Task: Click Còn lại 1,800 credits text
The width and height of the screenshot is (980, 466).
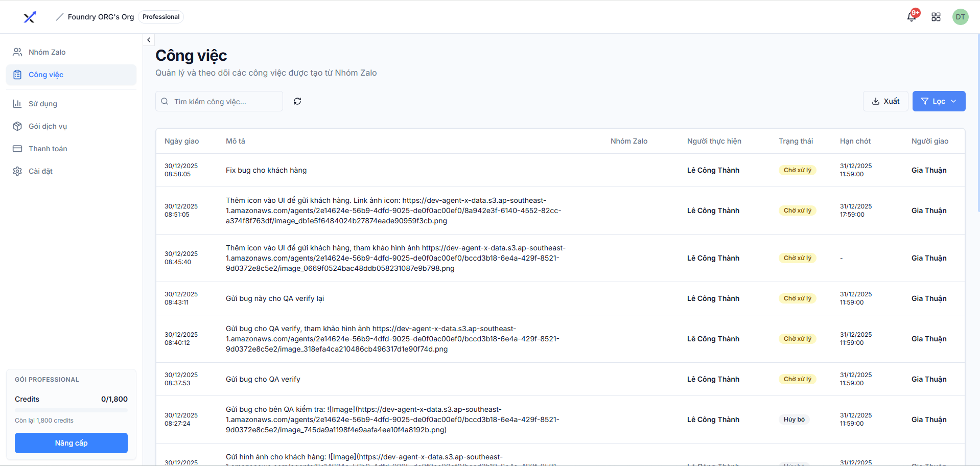Action: 44,421
